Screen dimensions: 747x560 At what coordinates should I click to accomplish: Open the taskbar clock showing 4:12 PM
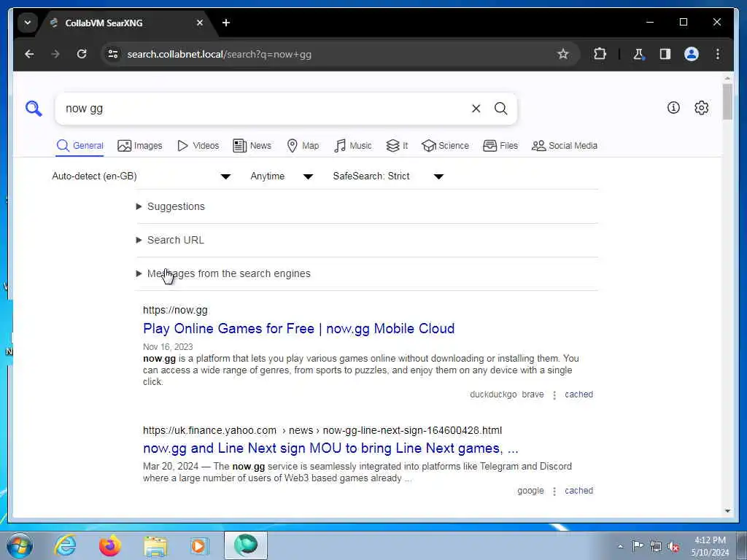click(711, 546)
